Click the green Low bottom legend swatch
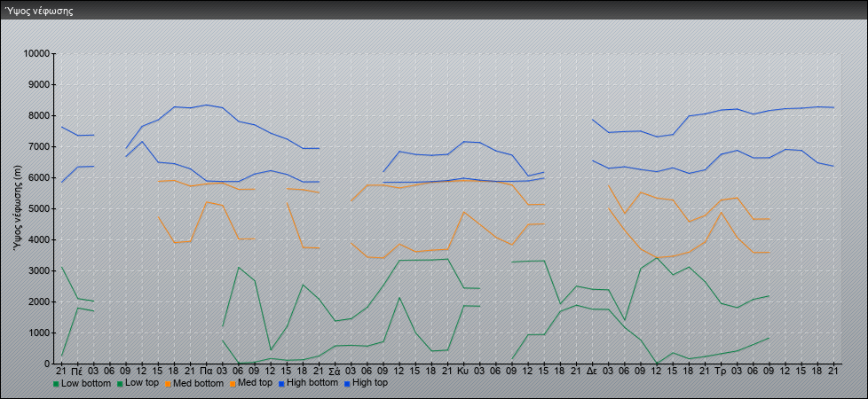The image size is (868, 399). pyautogui.click(x=57, y=384)
